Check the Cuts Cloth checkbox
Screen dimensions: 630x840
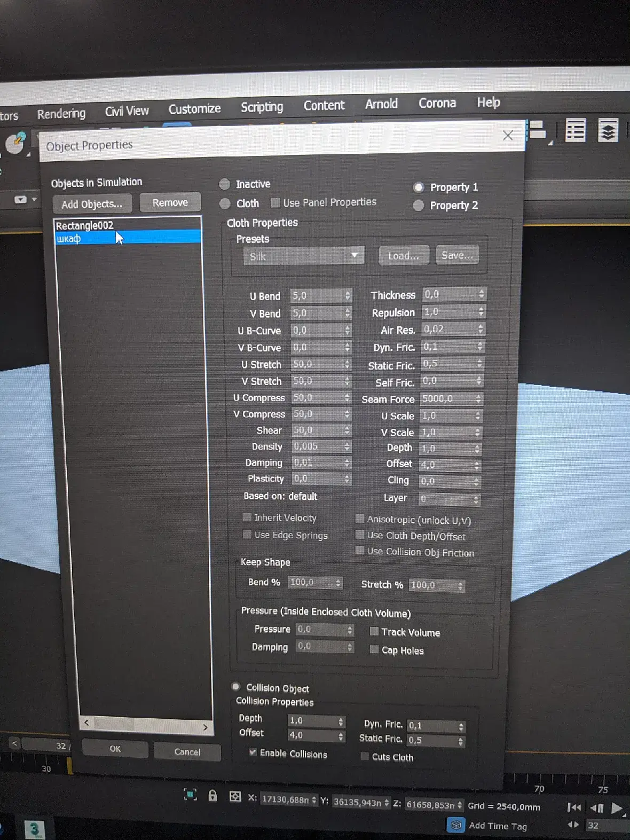[365, 756]
